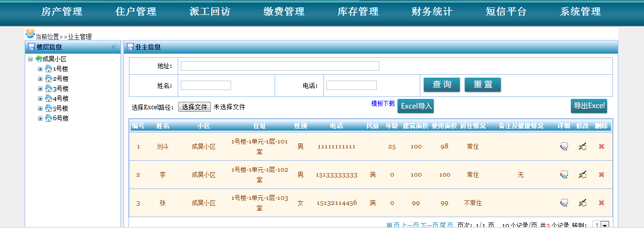
Task: Expand the 3号楼 tree node
Action: pyautogui.click(x=40, y=89)
